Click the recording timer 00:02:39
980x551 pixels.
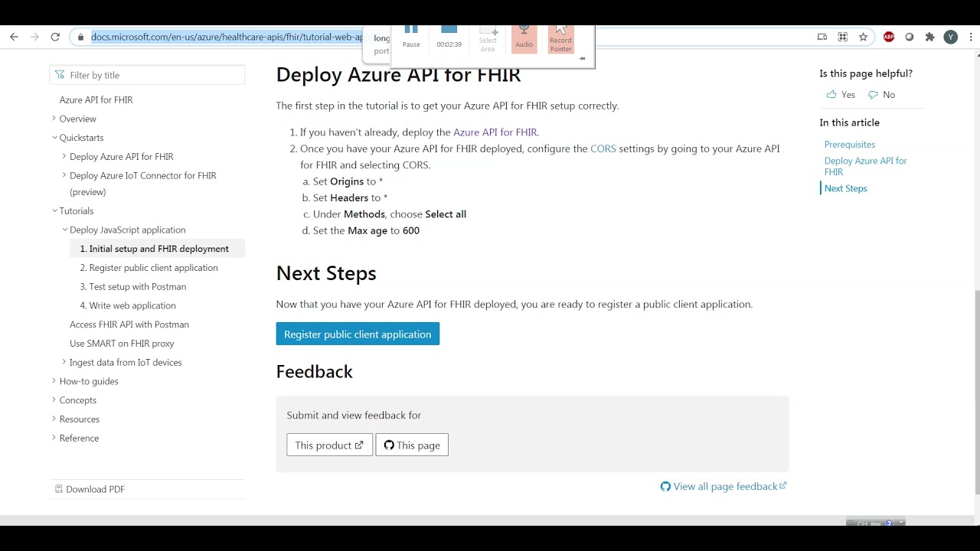[x=449, y=44]
